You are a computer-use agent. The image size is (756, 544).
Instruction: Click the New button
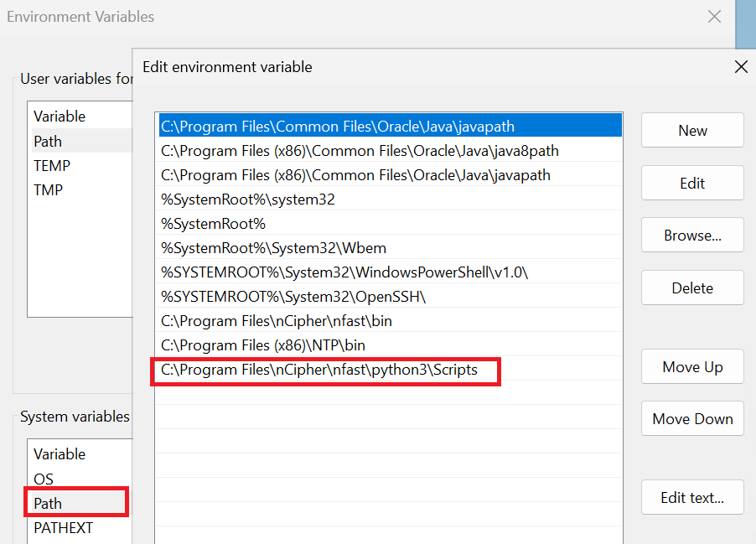point(691,130)
